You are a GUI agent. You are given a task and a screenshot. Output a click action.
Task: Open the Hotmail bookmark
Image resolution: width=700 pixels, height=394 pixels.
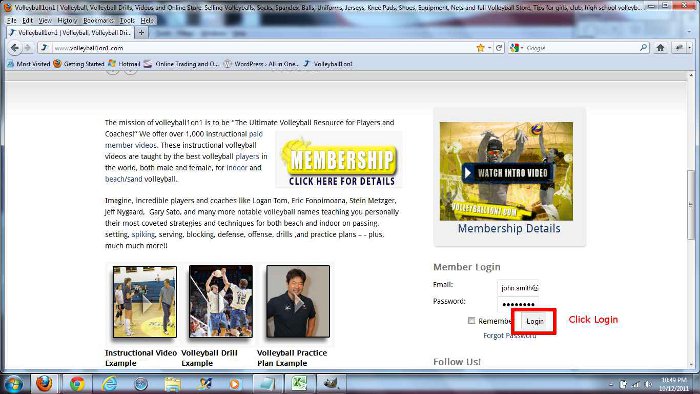124,64
